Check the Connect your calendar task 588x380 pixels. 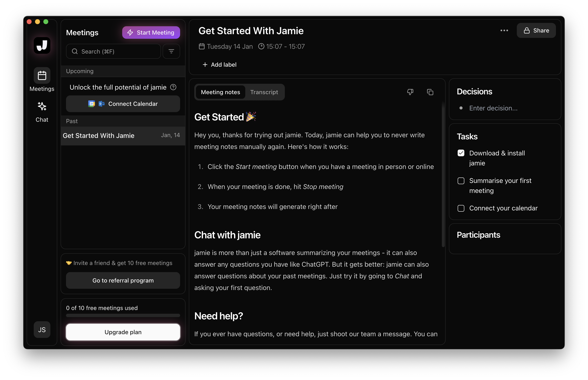461,208
